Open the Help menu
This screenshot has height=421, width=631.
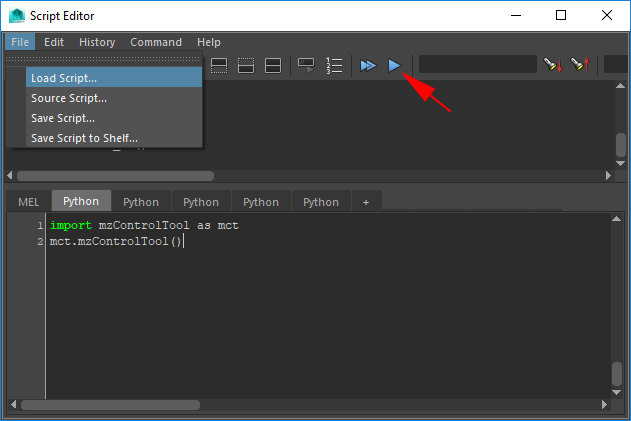[208, 42]
